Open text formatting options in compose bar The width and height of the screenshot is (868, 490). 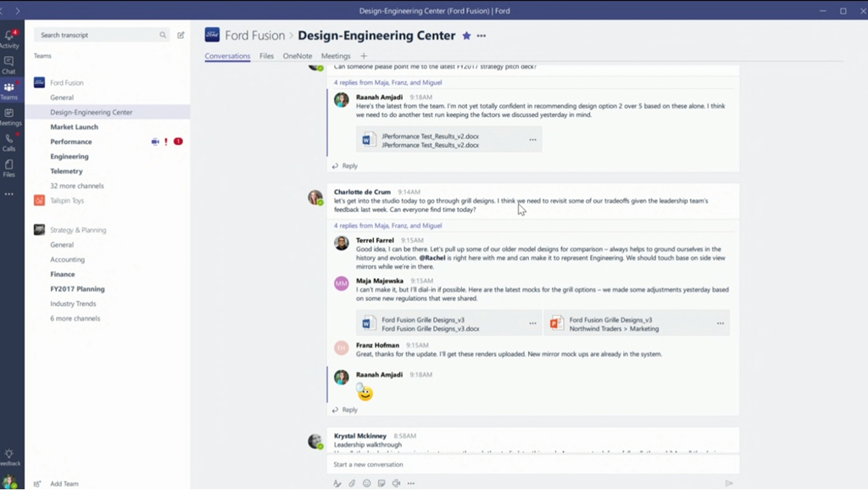coord(337,483)
